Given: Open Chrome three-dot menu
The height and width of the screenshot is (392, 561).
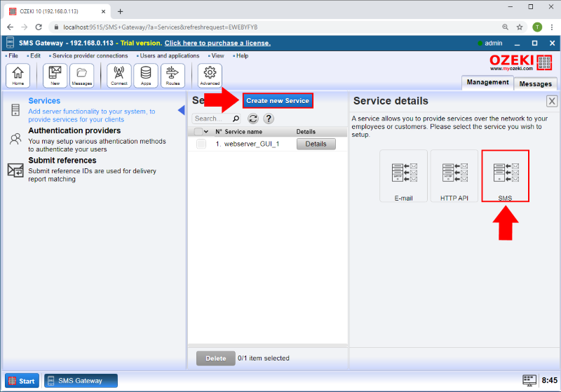Looking at the screenshot, I should [552, 27].
